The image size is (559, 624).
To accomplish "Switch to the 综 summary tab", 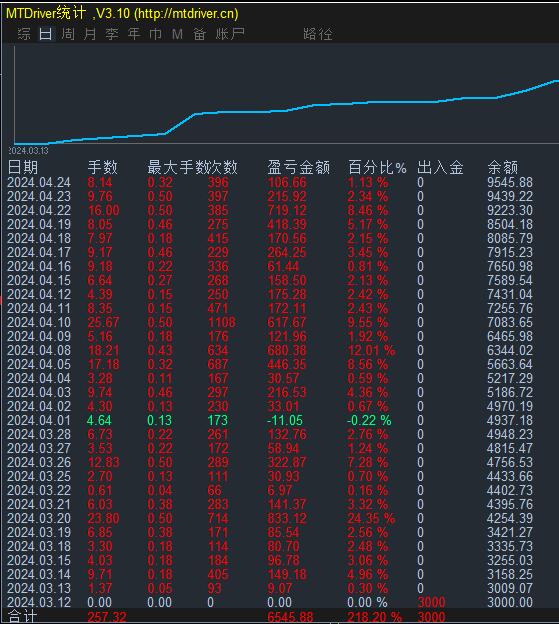I will pos(24,34).
